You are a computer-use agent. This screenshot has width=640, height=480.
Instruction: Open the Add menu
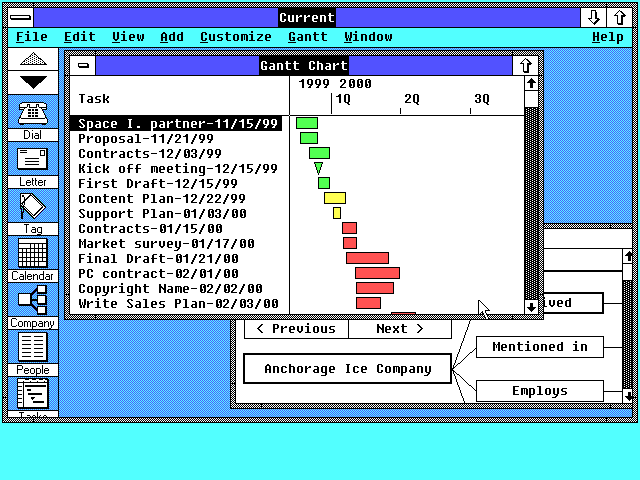(x=172, y=37)
